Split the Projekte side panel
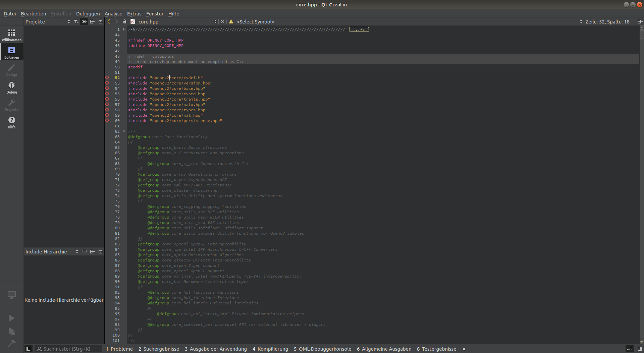Screen dimensions: 644x353 92,21
